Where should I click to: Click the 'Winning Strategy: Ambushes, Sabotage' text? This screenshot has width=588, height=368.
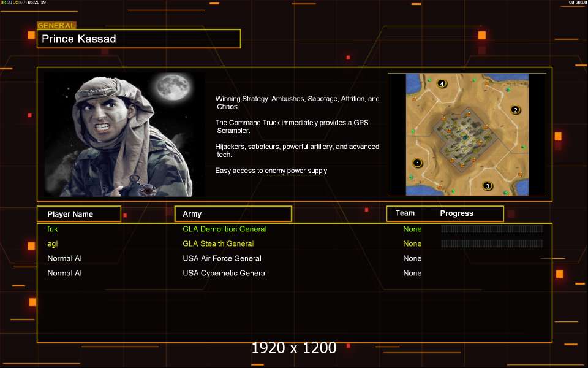[298, 102]
